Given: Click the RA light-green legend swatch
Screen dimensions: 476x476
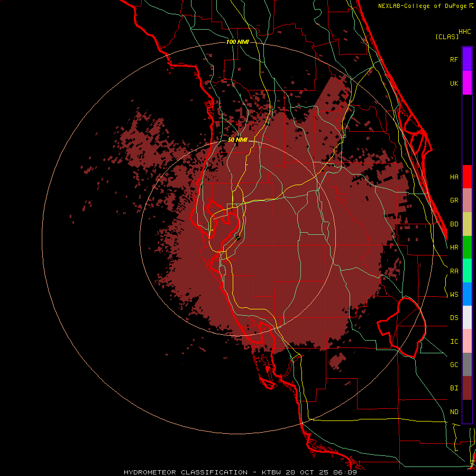Looking at the screenshot, I should click(467, 270).
